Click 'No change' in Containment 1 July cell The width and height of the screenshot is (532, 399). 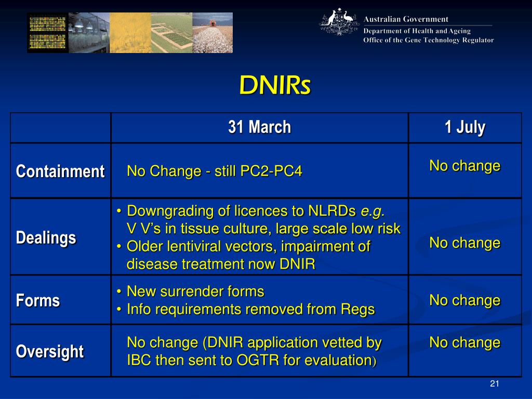(465, 166)
